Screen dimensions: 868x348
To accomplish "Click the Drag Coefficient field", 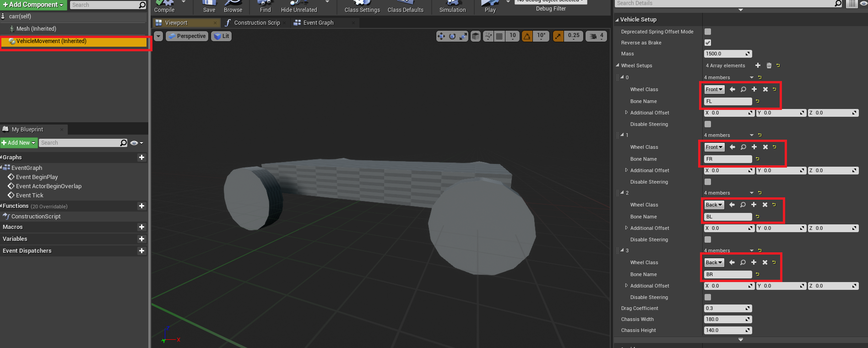I will 727,309.
